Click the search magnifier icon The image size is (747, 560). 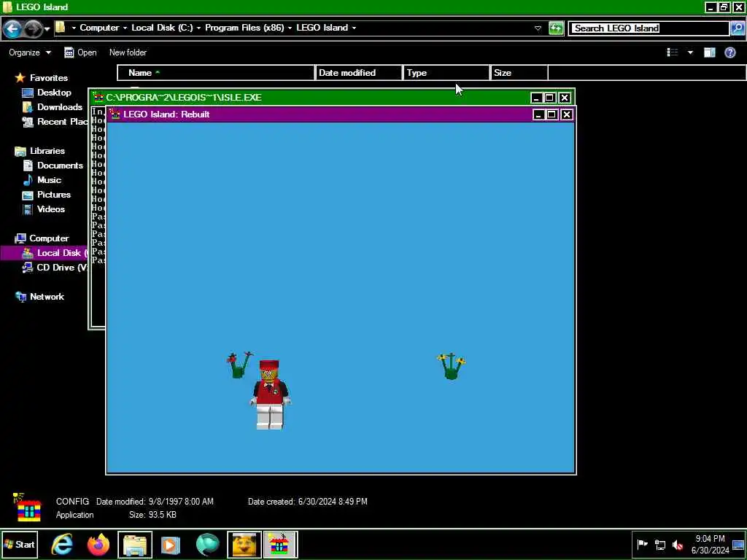tap(737, 28)
